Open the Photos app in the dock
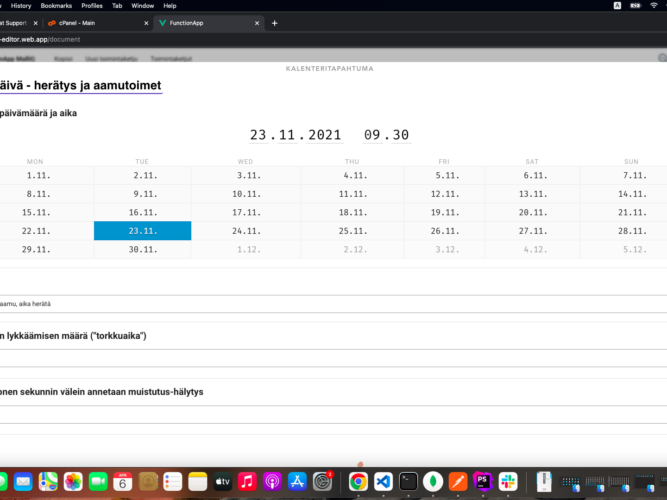Screen dimensions: 667x500 pos(73,482)
